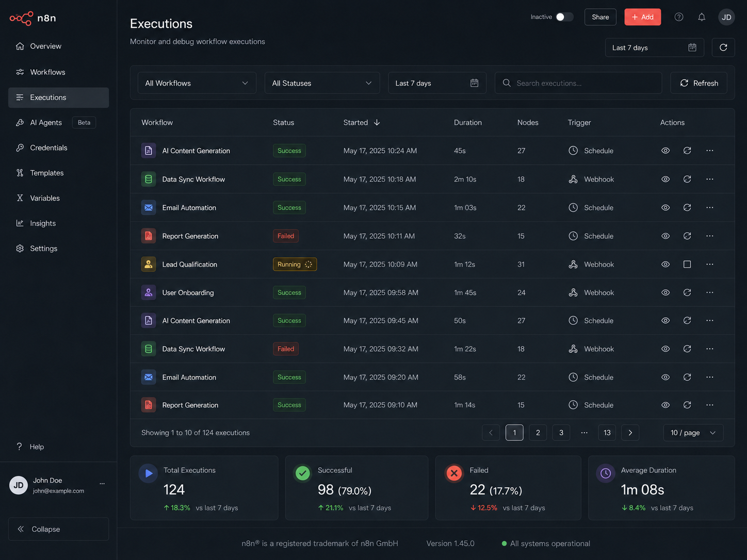Open John Doe account options ellipsis

(102, 484)
